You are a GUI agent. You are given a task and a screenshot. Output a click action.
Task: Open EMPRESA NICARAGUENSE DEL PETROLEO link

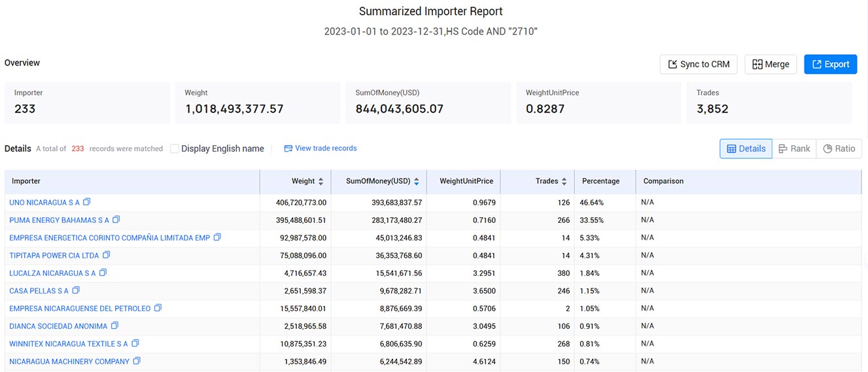point(80,309)
